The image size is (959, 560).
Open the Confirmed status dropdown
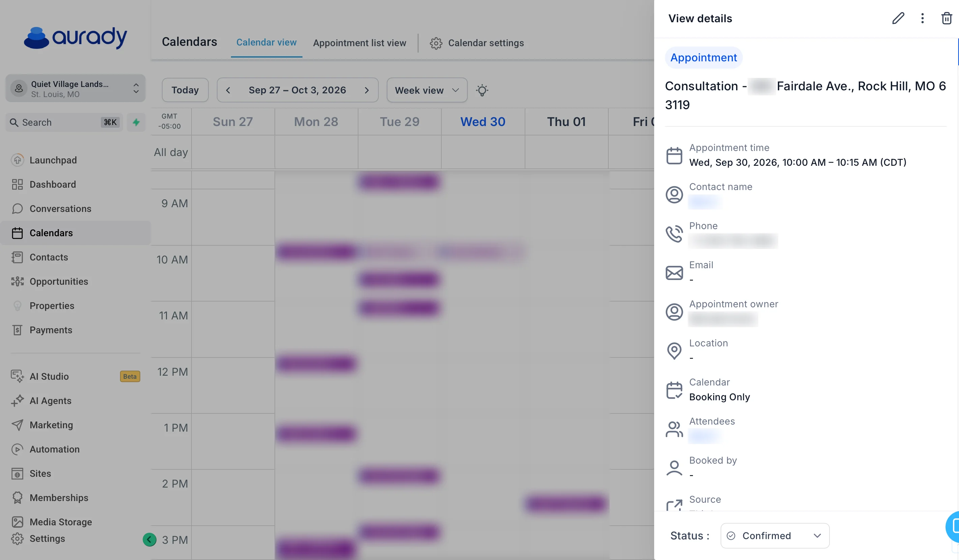775,536
